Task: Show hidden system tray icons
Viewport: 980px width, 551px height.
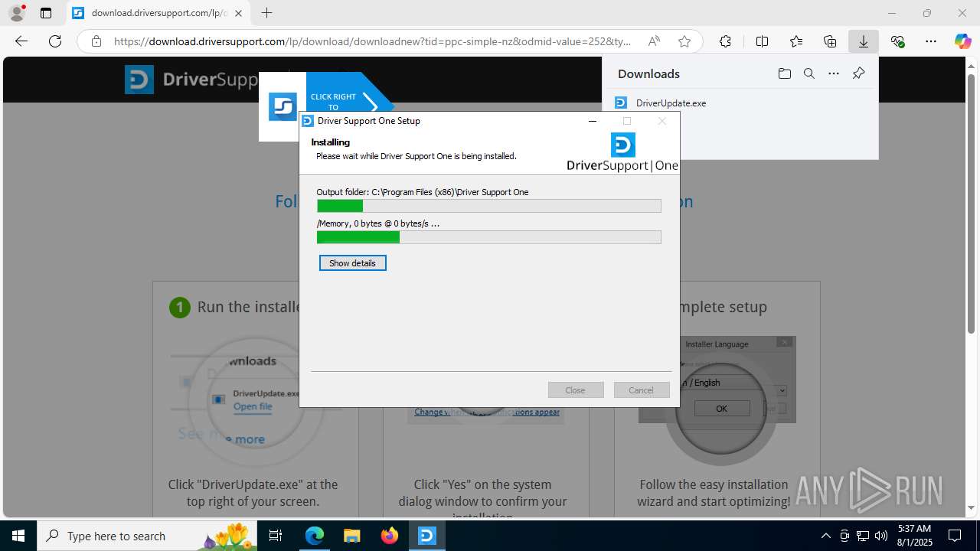Action: click(x=825, y=536)
